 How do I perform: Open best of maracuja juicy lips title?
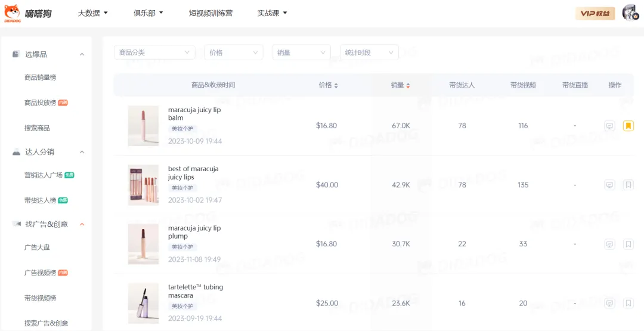pos(193,173)
